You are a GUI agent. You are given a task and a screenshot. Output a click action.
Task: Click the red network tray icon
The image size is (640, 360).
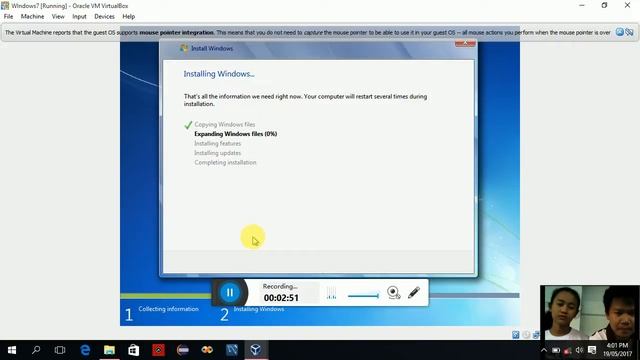click(567, 351)
